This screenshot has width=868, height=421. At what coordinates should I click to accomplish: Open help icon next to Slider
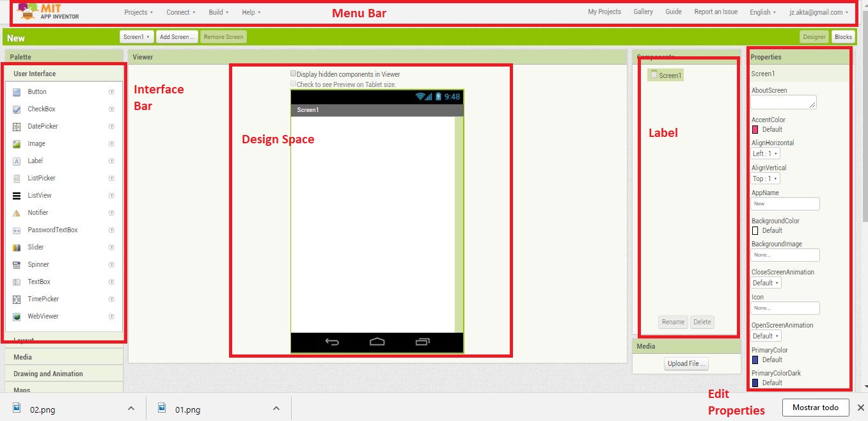point(111,248)
